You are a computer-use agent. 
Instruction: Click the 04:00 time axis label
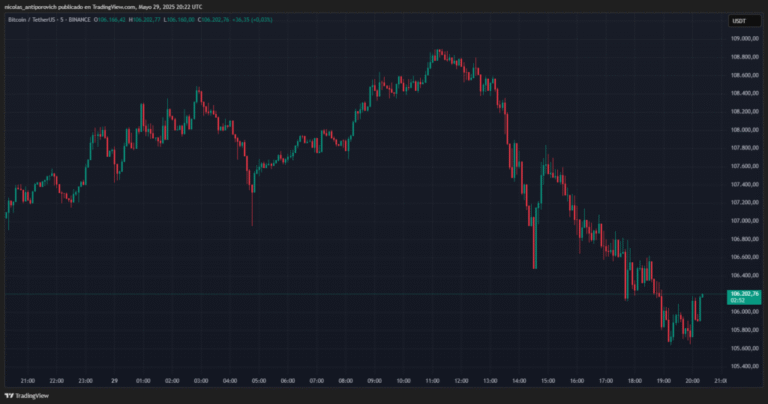click(230, 381)
